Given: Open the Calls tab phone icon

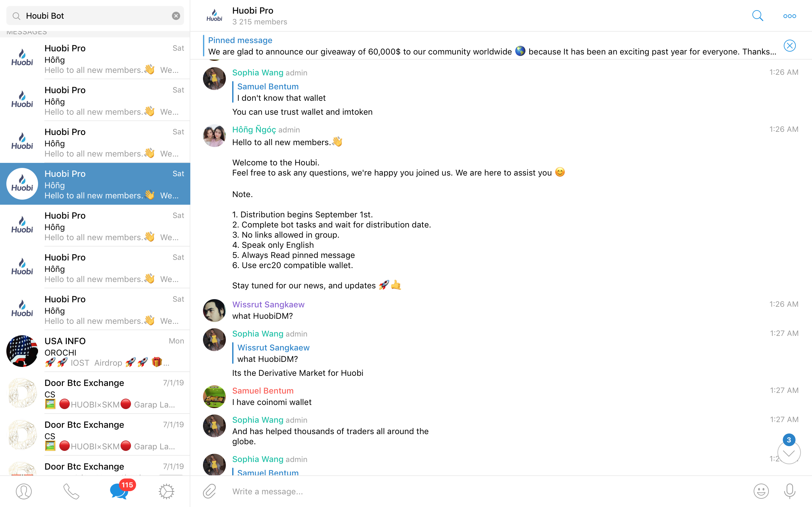Looking at the screenshot, I should (71, 491).
